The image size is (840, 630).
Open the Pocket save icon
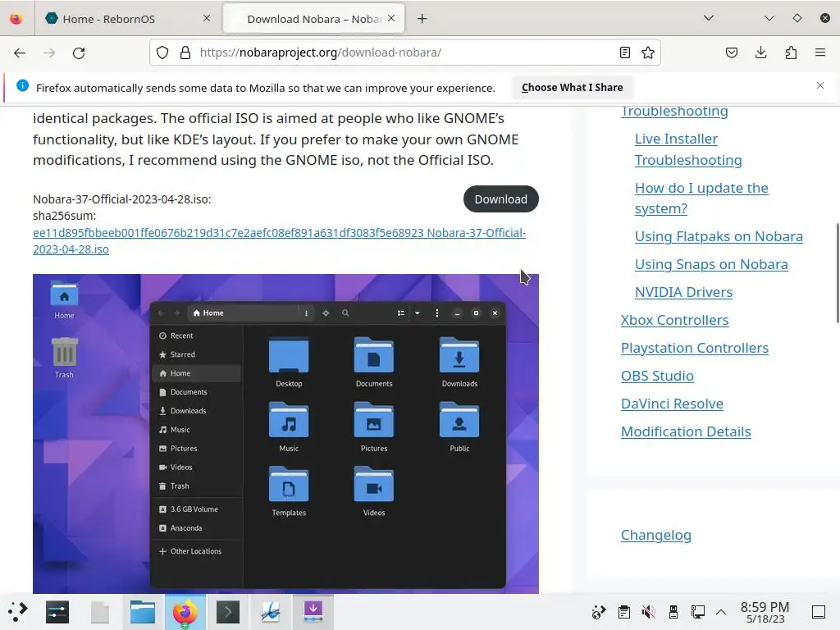(731, 52)
